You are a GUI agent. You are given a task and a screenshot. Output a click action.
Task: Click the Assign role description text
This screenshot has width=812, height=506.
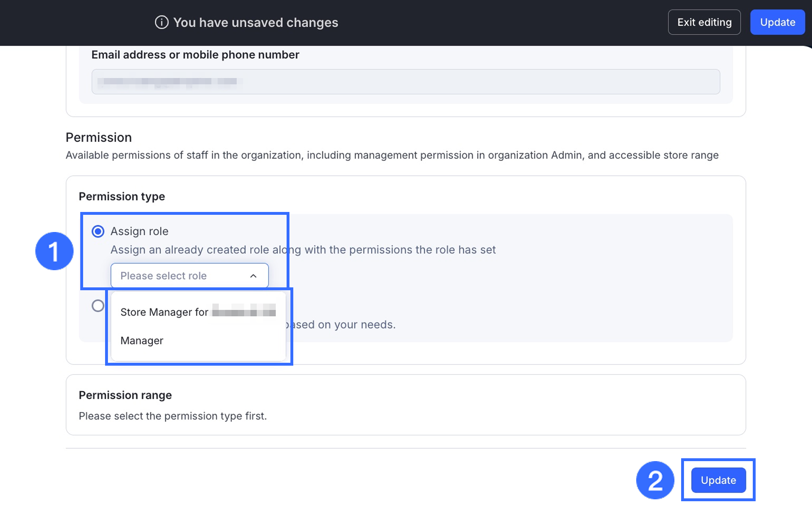pos(303,250)
